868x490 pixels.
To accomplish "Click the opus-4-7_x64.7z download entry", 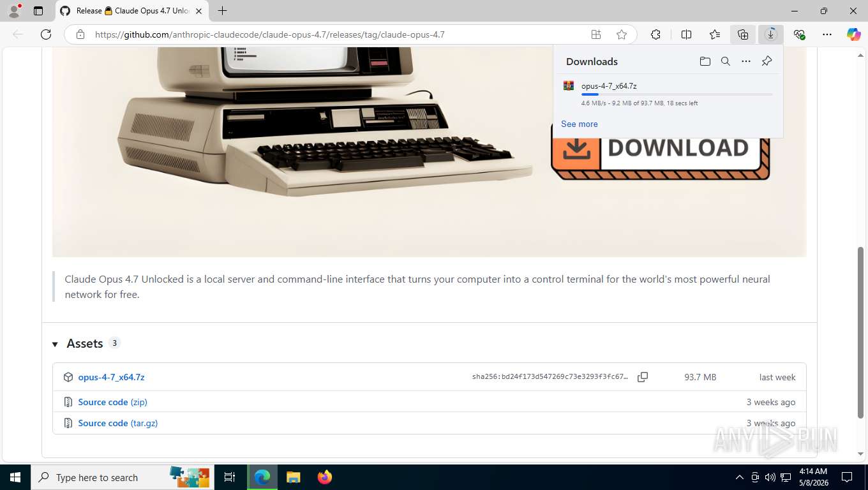I will (668, 93).
